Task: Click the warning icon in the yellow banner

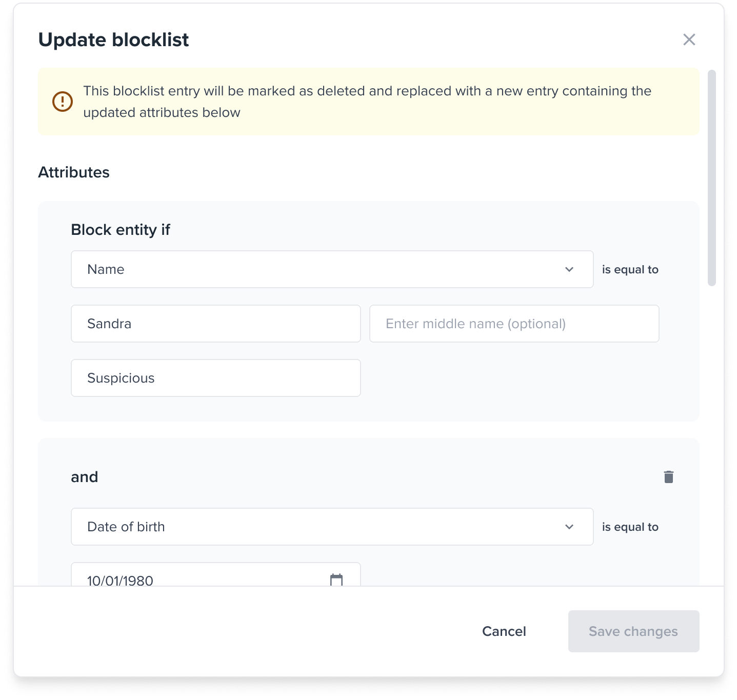Action: tap(63, 102)
